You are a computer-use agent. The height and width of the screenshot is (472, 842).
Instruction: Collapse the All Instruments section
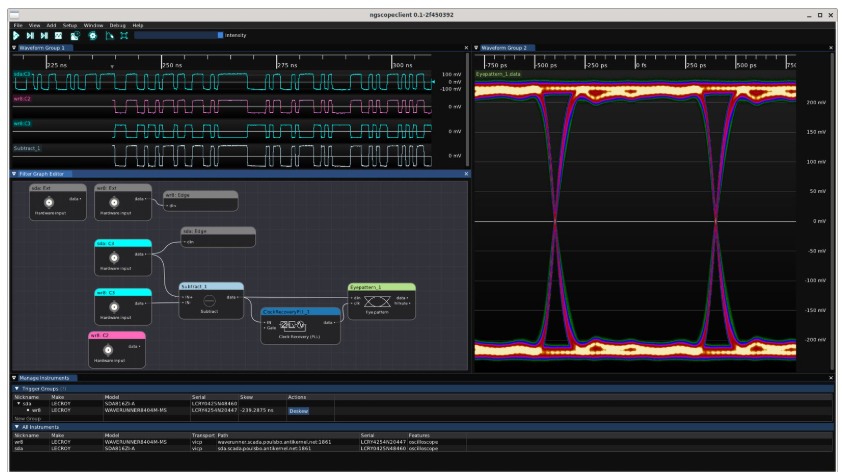15,427
